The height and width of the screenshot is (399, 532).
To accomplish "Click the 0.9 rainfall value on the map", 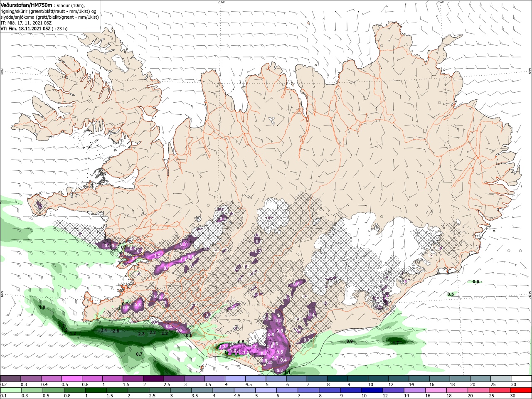I will 350,341.
